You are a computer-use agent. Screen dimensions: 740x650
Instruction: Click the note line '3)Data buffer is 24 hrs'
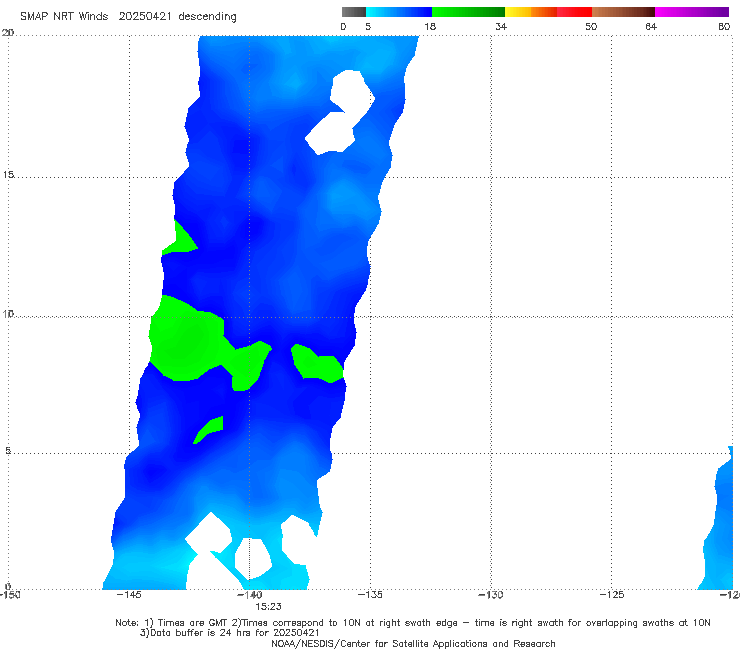[229, 633]
